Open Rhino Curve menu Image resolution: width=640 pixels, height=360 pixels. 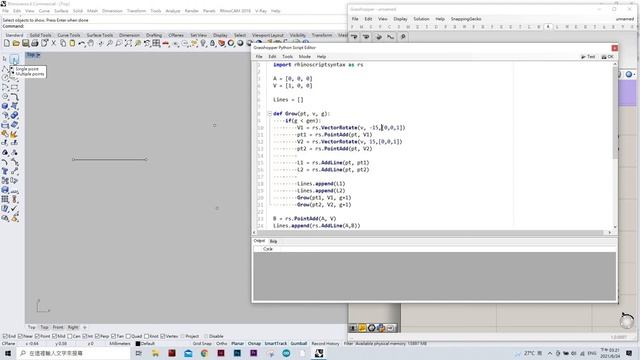44,11
